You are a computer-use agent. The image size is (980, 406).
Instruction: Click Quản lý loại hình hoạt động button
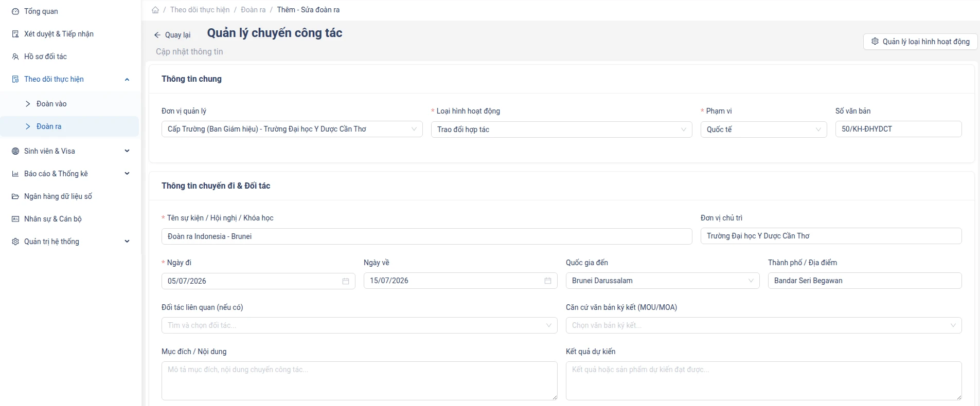tap(920, 42)
